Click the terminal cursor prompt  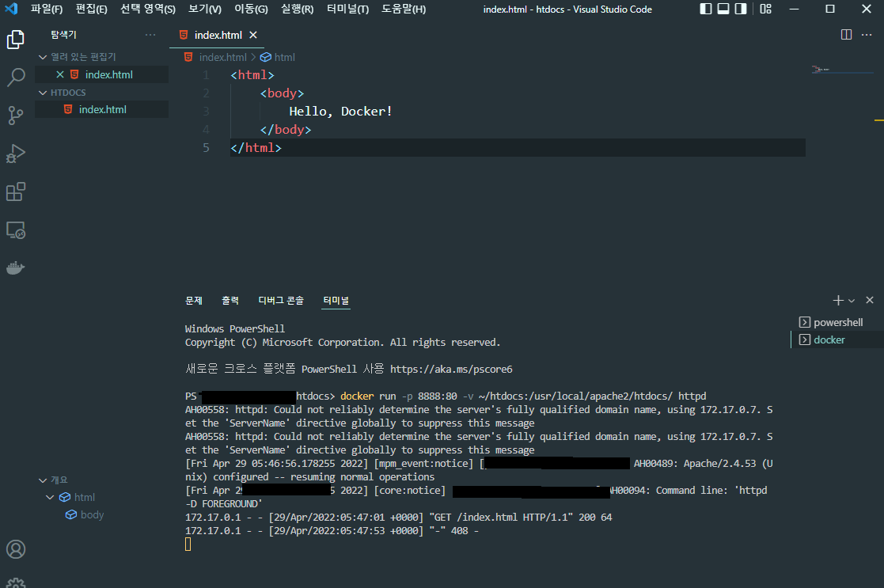[188, 544]
